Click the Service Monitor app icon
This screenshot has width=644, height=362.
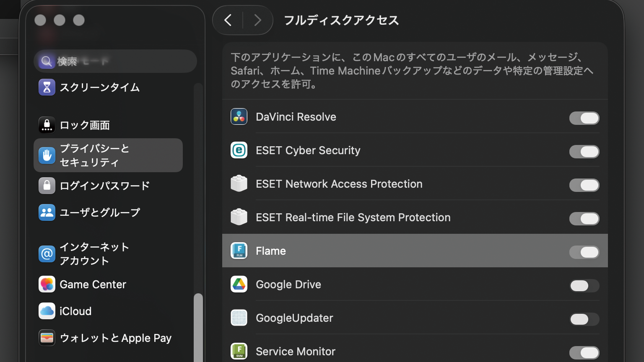pyautogui.click(x=239, y=352)
